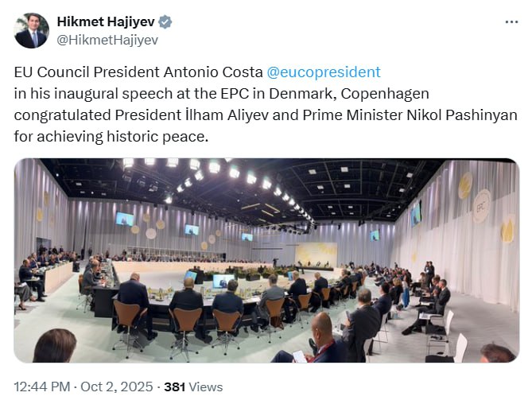Click the 381 view count number

174,387
